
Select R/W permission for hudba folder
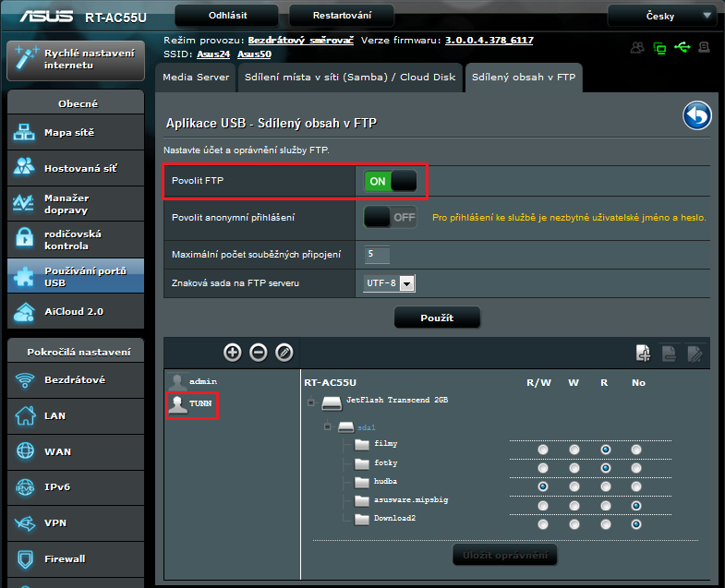543,486
